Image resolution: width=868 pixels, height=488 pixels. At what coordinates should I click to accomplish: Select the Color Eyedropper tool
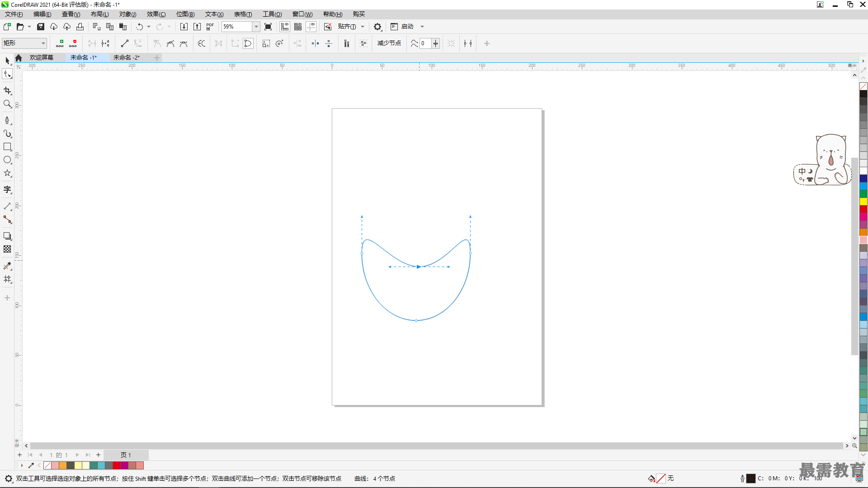(7, 266)
